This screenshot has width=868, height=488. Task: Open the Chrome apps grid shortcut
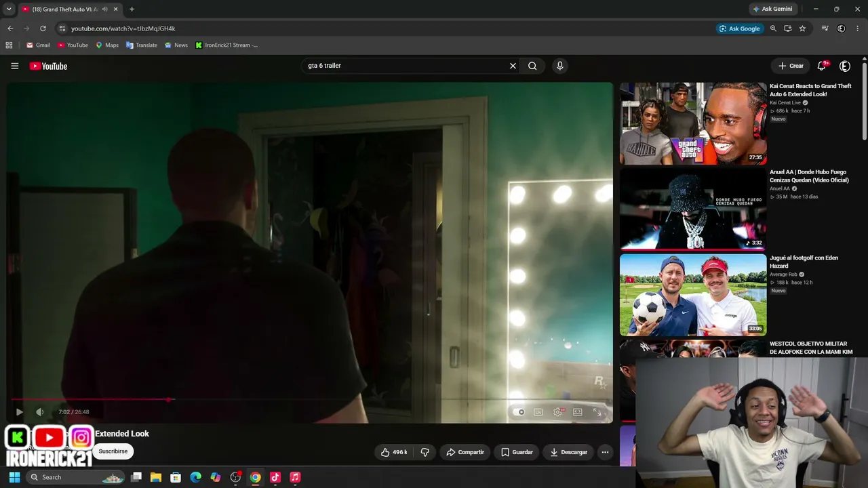(9, 45)
